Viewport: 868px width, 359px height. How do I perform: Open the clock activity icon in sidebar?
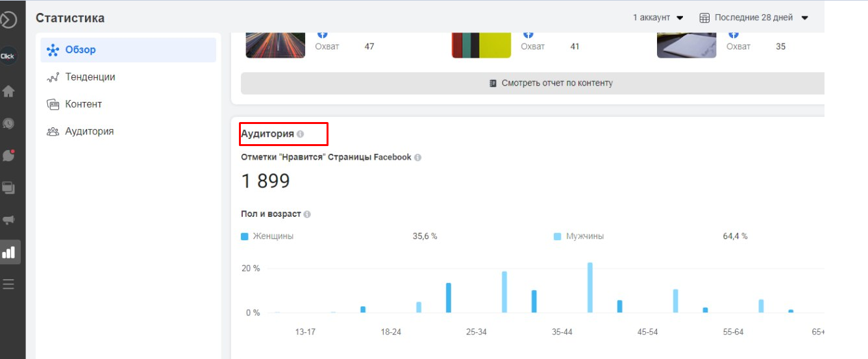(x=8, y=123)
